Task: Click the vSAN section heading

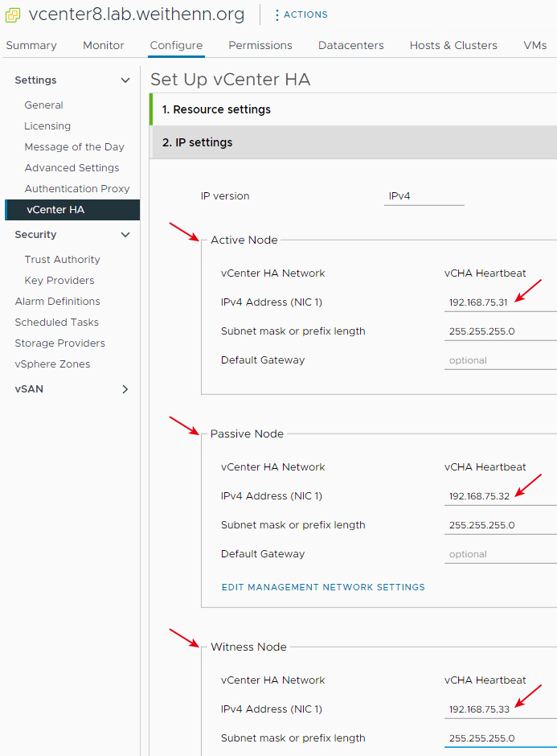Action: click(x=29, y=389)
